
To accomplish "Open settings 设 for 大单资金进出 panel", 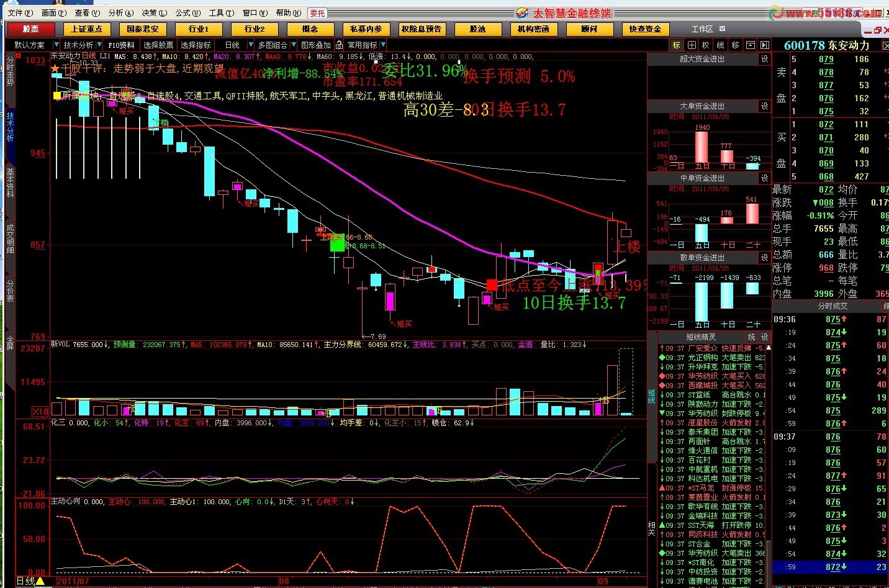I will pyautogui.click(x=765, y=106).
